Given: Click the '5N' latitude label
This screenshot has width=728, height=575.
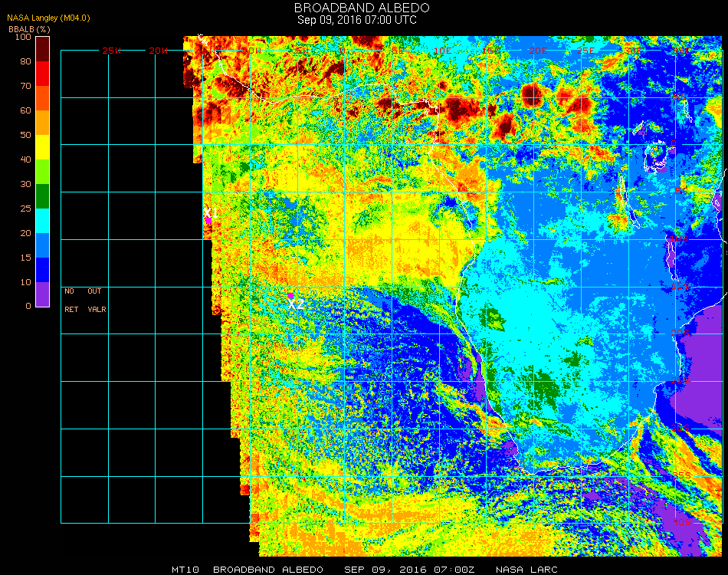Looking at the screenshot, I should 680,97.
